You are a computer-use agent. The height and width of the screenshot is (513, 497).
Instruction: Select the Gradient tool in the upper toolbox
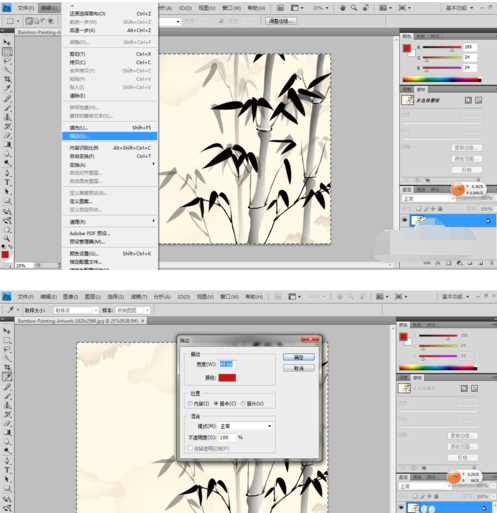(7, 145)
